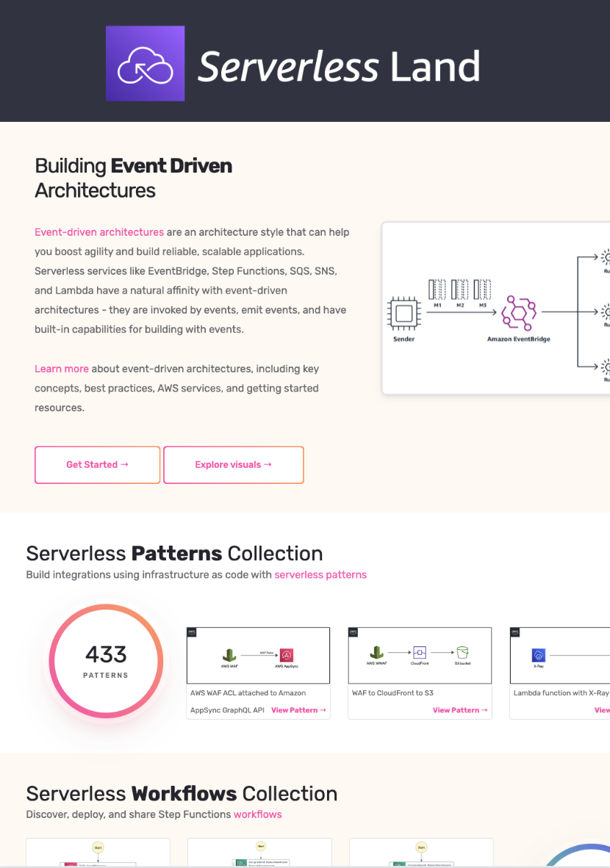The width and height of the screenshot is (610, 868).
Task: Open the Lambda function with X-Ray thumbnail
Action: point(559,656)
